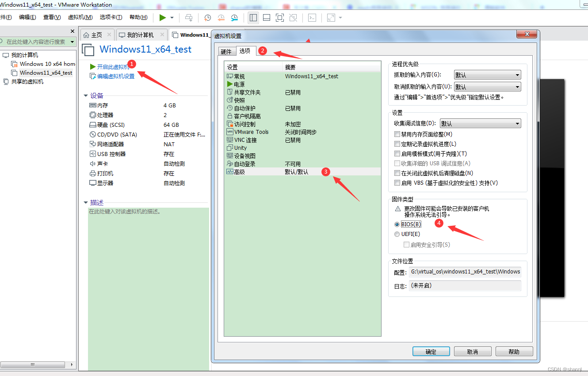This screenshot has width=588, height=376.
Task: Select 我的计算机 in the library tree
Action: coord(25,55)
